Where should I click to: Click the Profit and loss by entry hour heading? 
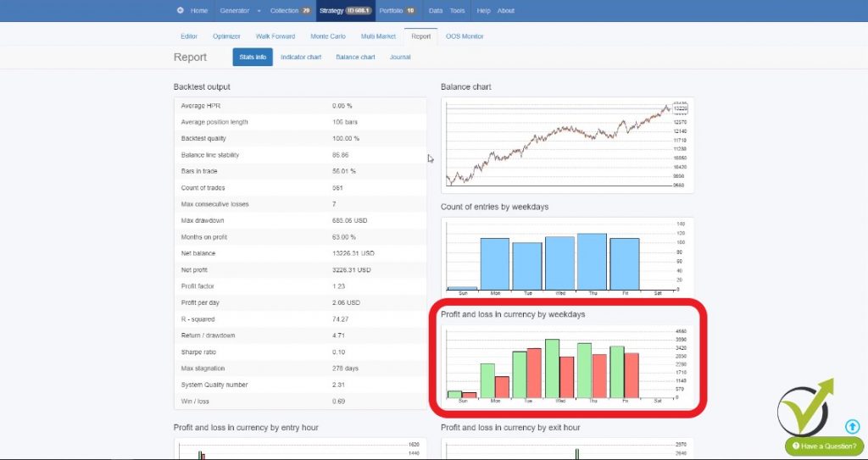click(x=246, y=428)
